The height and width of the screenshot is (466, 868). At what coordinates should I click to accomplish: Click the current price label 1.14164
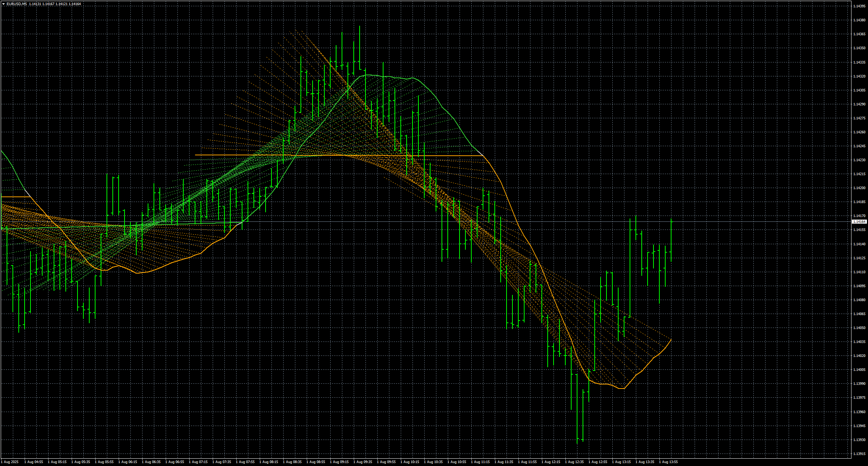click(x=860, y=222)
